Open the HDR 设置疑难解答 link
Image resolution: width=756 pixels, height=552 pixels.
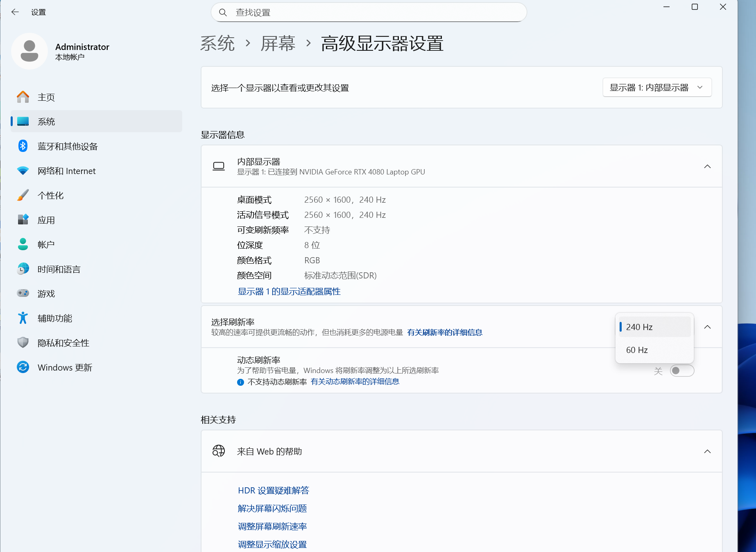274,491
